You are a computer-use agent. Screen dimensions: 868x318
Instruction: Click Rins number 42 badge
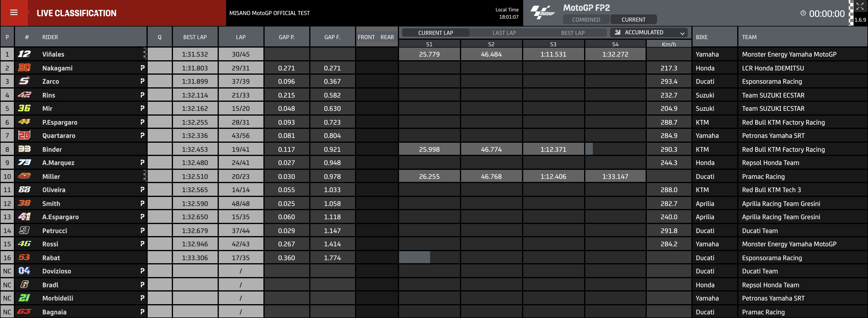[x=24, y=95]
